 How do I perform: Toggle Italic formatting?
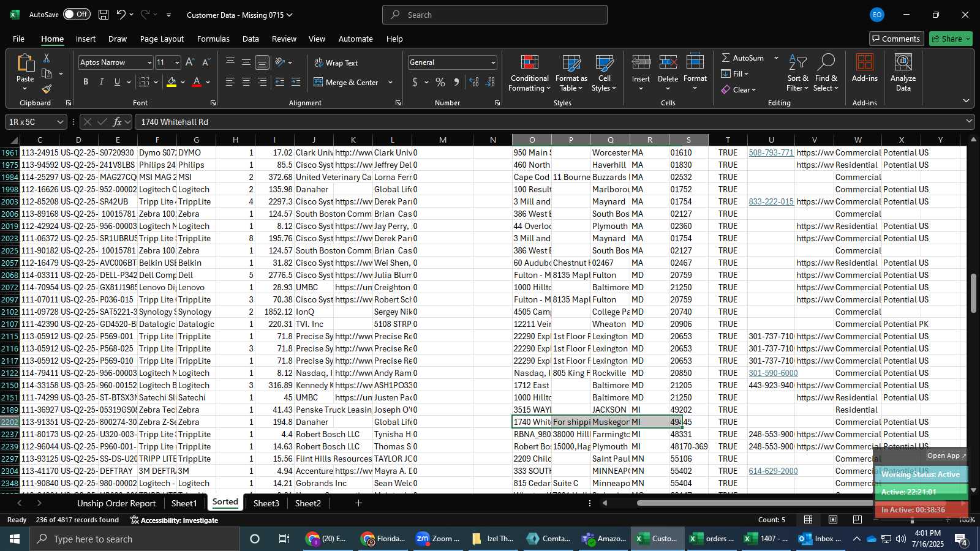click(x=102, y=82)
